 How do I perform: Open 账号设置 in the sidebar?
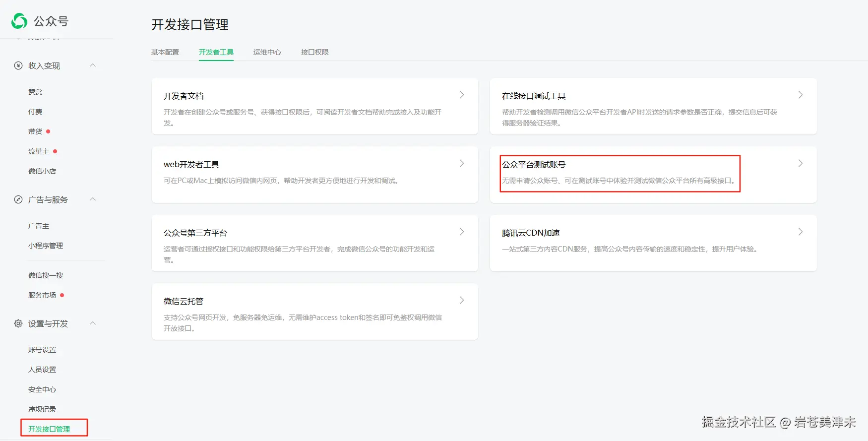(42, 350)
